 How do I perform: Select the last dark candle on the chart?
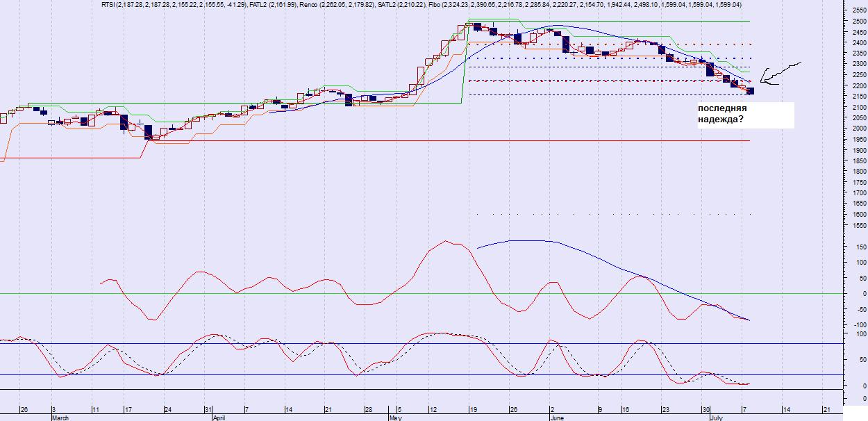750,91
